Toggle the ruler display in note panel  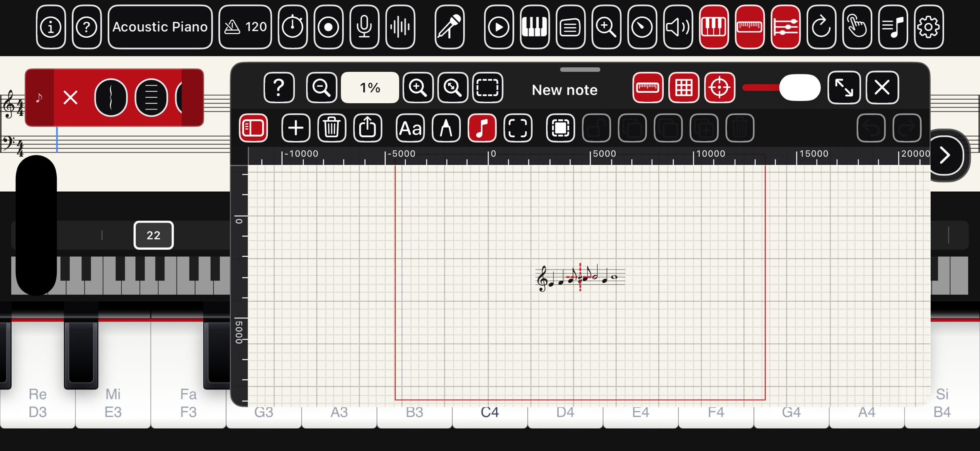click(x=648, y=88)
